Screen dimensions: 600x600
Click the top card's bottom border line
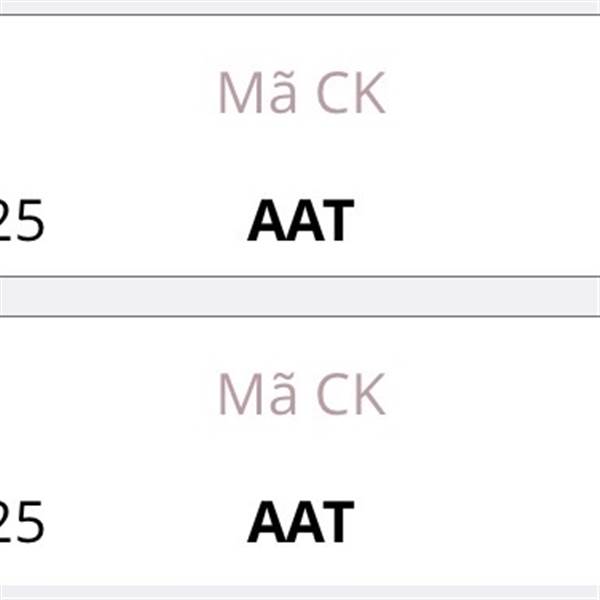300,277
